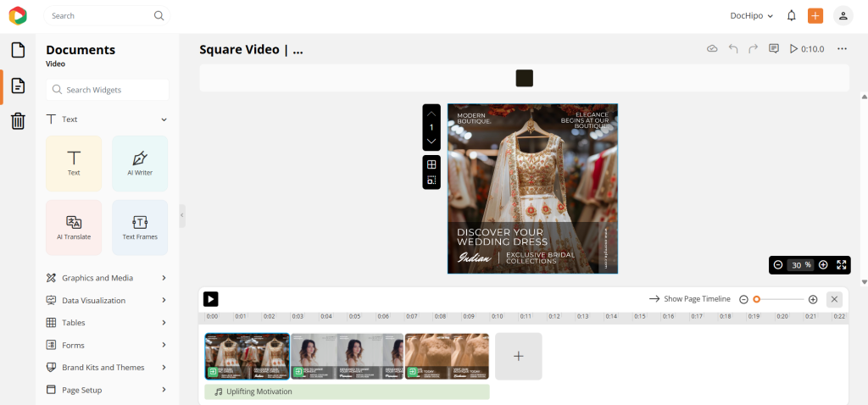Select the documents sidebar icon

[19, 86]
